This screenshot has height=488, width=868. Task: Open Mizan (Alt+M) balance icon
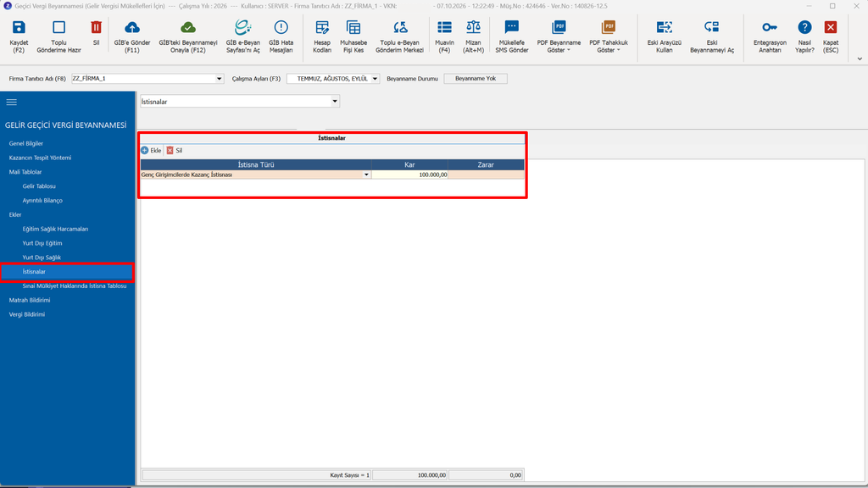[473, 28]
